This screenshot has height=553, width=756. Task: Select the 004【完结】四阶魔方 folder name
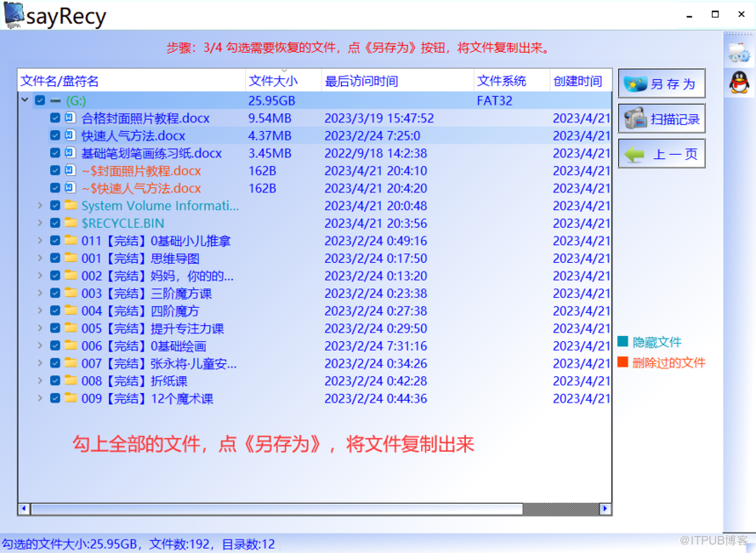point(139,311)
